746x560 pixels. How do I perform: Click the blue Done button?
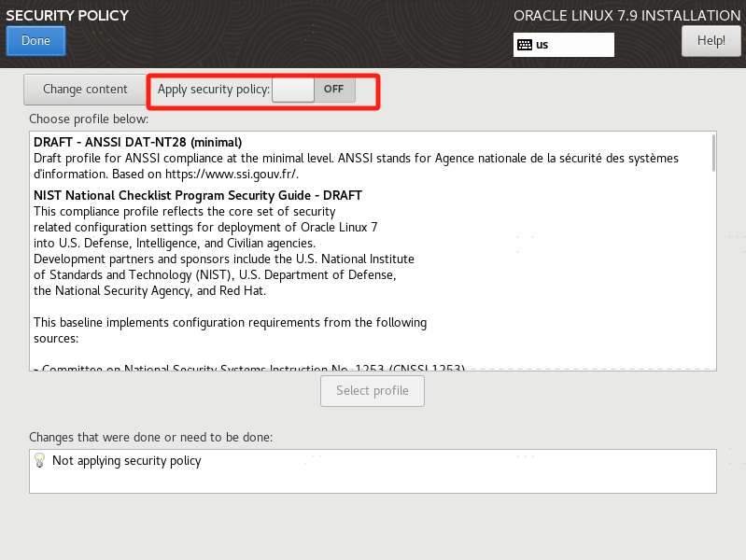(x=35, y=41)
